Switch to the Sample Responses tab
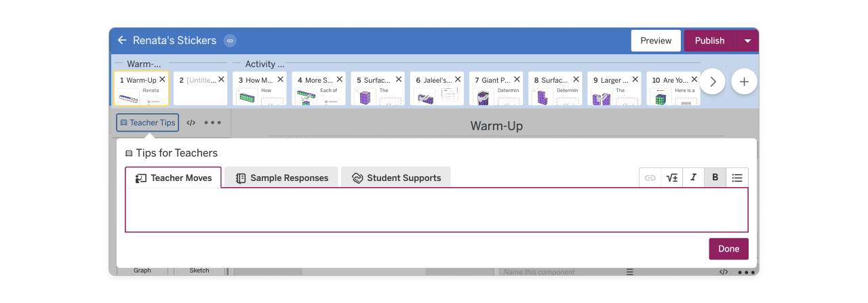The image size is (868, 303). pos(281,178)
